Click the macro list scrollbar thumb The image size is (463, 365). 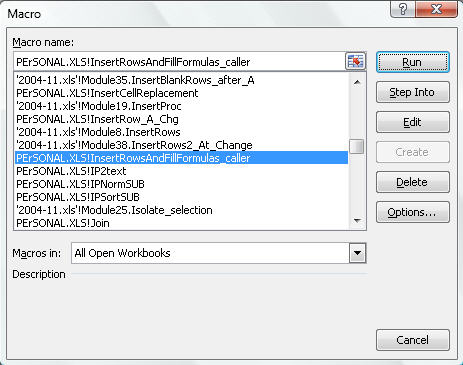pyautogui.click(x=357, y=146)
